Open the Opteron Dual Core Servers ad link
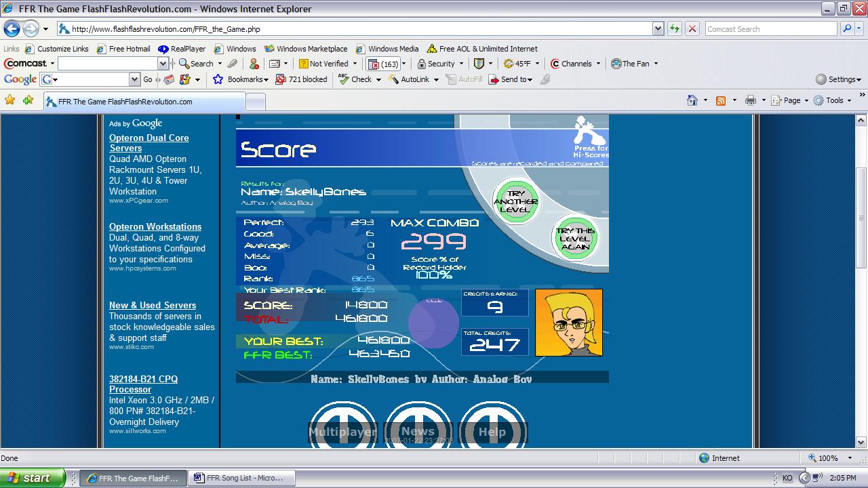This screenshot has height=488, width=868. pyautogui.click(x=149, y=143)
